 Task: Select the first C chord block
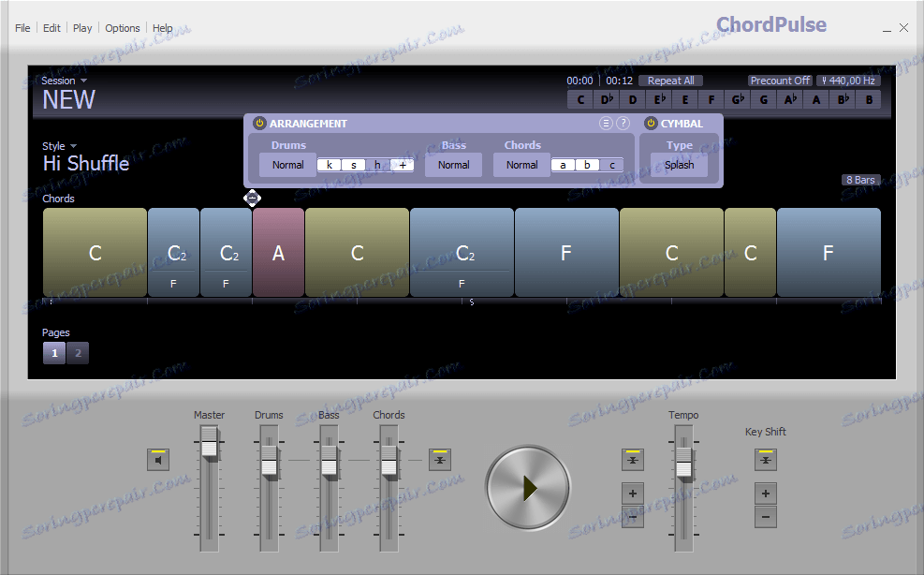tap(95, 252)
